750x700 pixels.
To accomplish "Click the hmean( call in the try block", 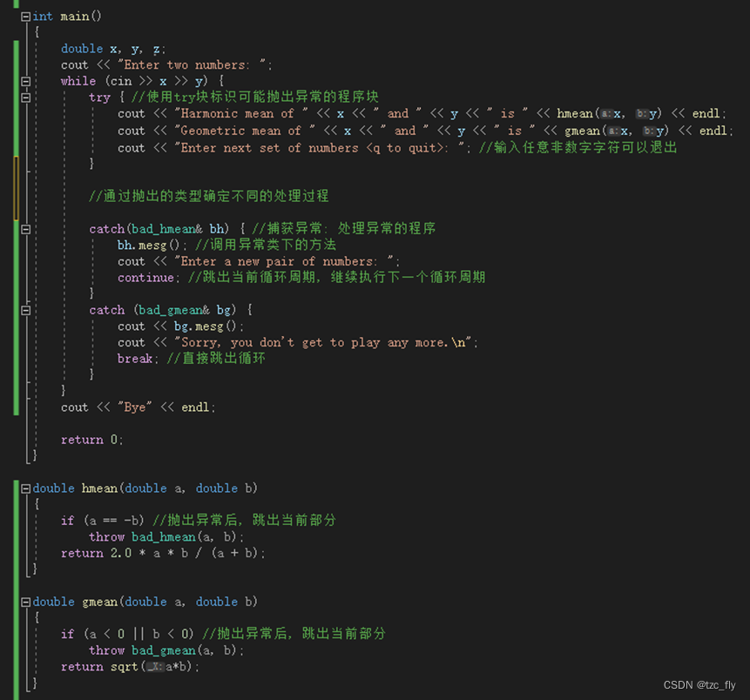I will click(578, 114).
